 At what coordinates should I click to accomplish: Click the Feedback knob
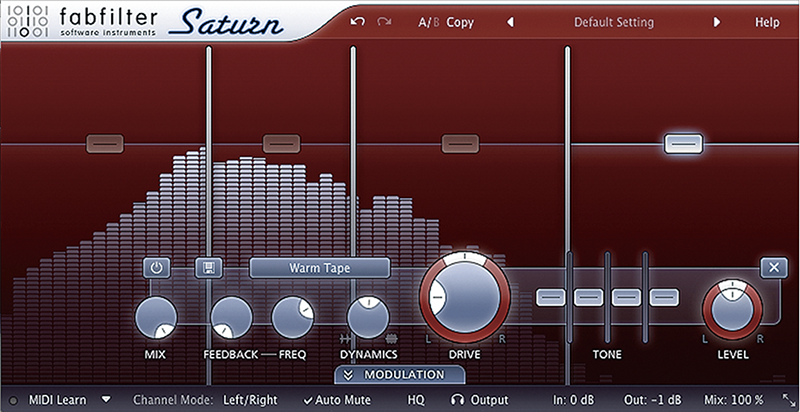232,318
